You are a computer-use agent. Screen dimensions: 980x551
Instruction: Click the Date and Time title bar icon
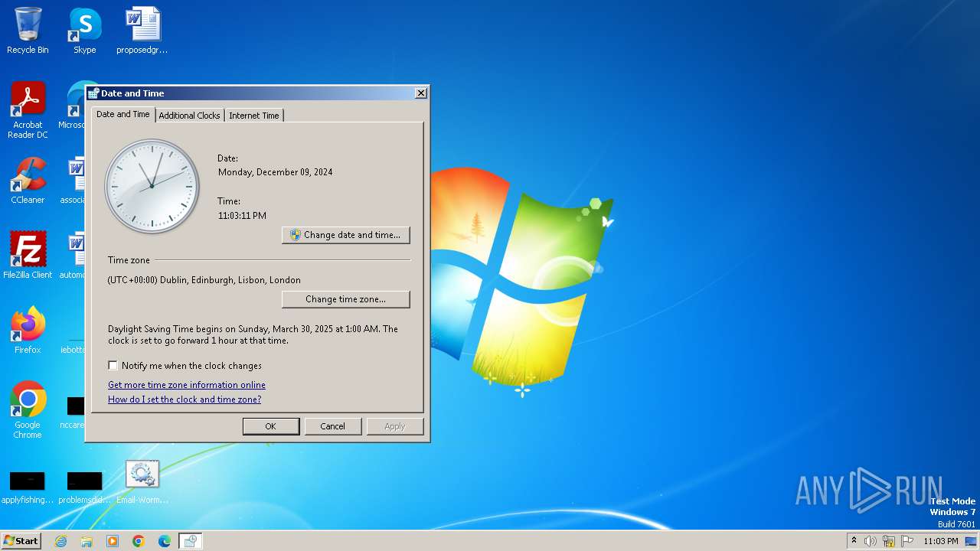(x=93, y=93)
